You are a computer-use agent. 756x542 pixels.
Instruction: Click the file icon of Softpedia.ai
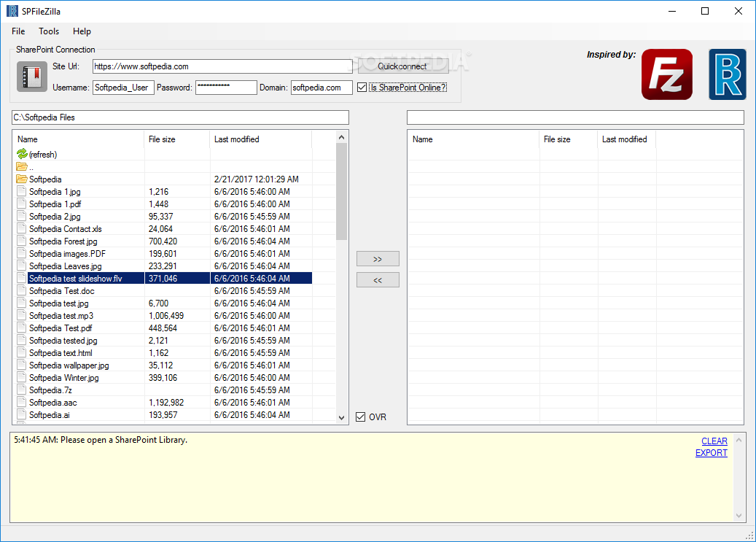(21, 414)
